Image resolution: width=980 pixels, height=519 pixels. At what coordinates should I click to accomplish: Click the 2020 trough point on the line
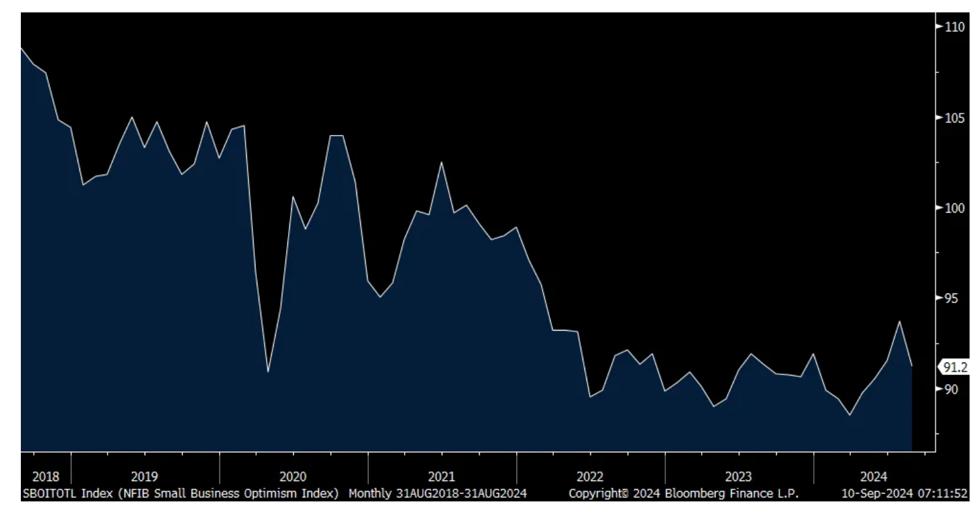pos(268,372)
